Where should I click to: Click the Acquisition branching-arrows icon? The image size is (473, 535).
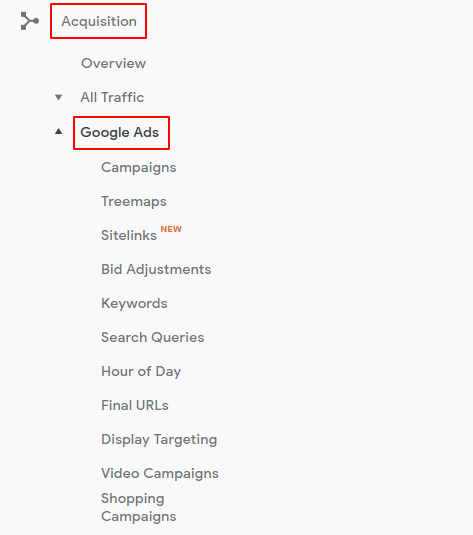click(30, 21)
